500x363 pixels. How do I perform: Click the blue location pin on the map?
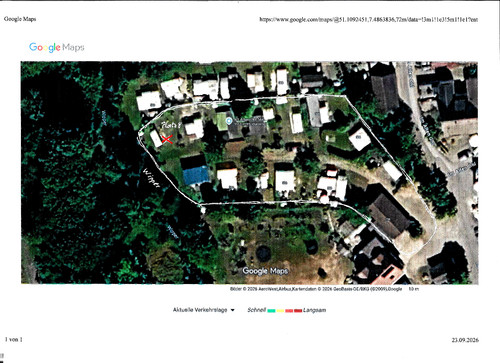click(229, 121)
